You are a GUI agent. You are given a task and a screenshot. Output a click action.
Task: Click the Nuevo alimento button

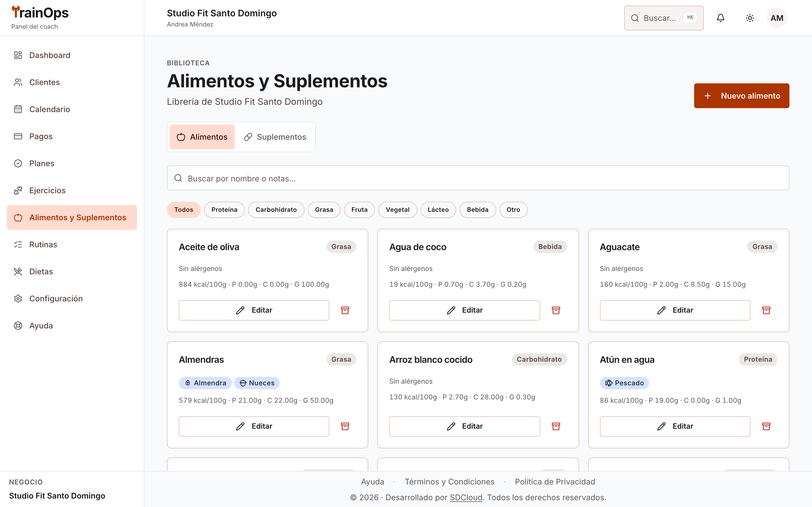click(742, 96)
